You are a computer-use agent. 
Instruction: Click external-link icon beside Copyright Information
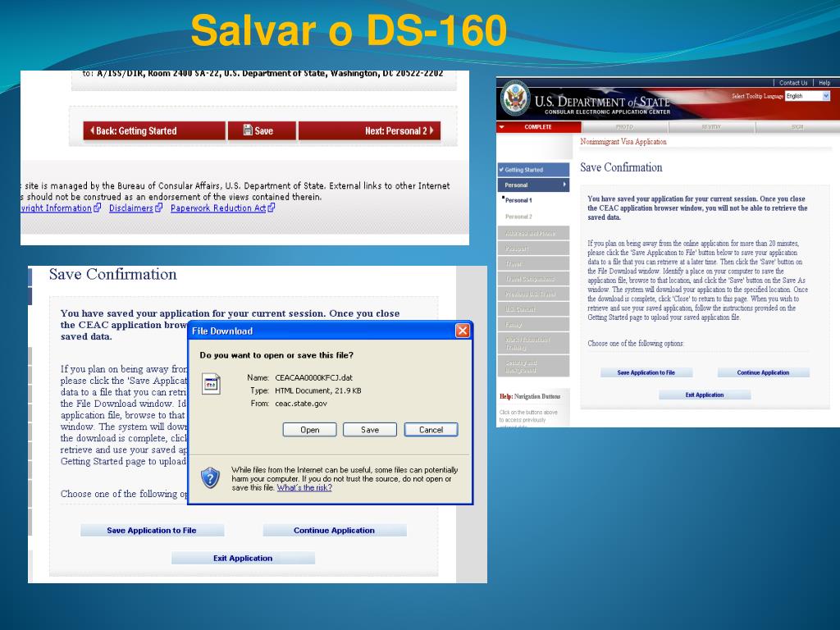[x=97, y=208]
